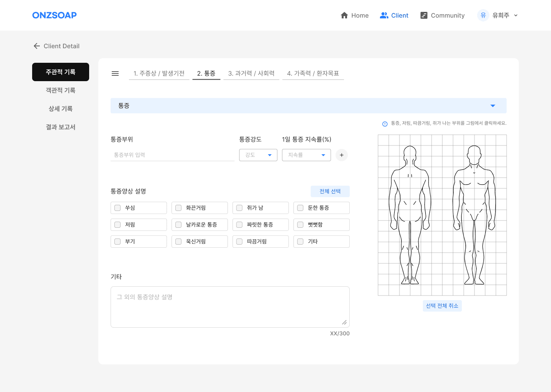Open the 강도 intensity dropdown
551x392 pixels.
(258, 155)
